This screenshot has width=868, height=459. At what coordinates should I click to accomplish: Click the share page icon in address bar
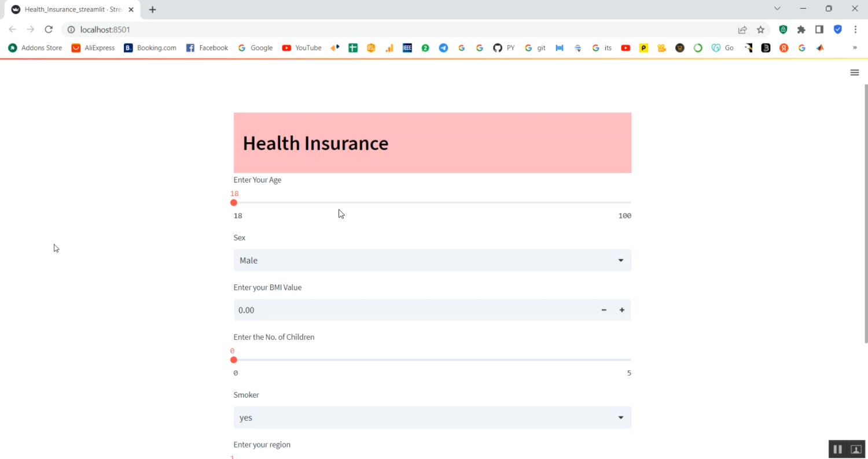[742, 29]
